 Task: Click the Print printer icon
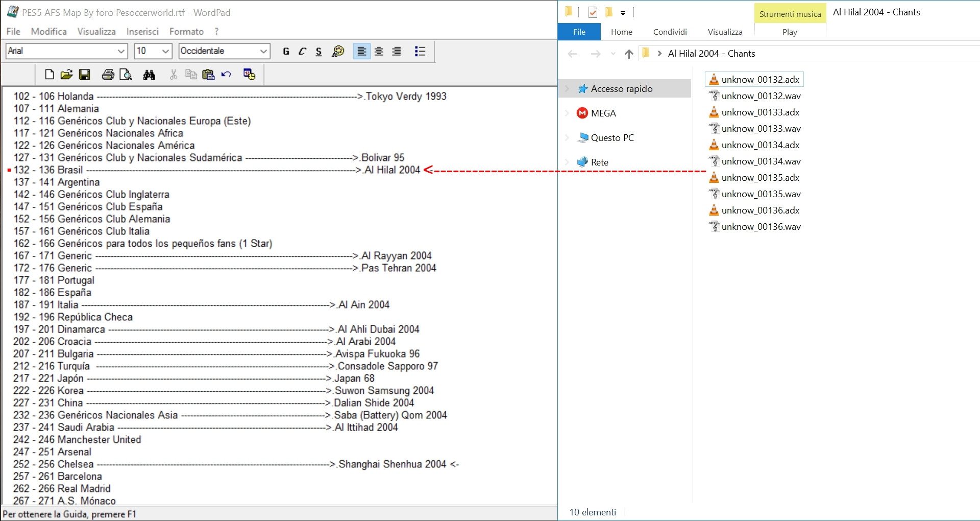coord(108,75)
